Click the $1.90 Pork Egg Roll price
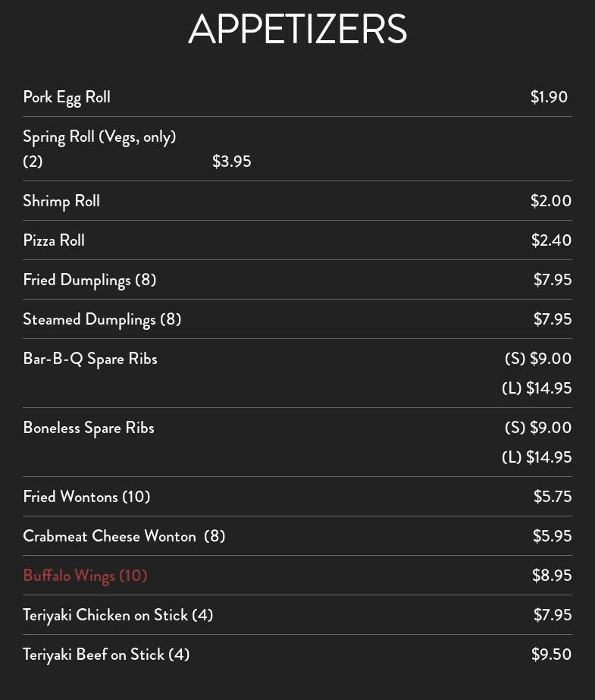The image size is (595, 700). (549, 97)
